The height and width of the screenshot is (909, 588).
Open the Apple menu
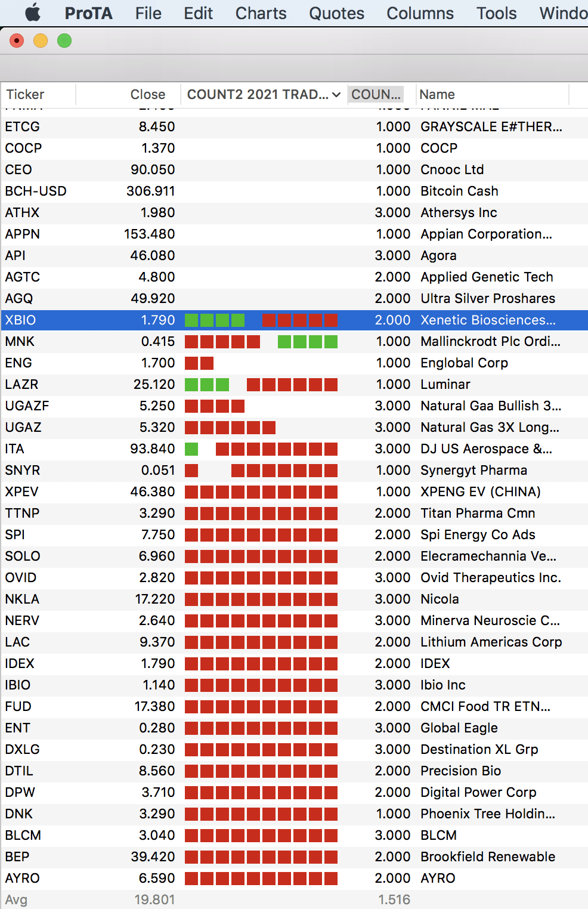[x=33, y=13]
